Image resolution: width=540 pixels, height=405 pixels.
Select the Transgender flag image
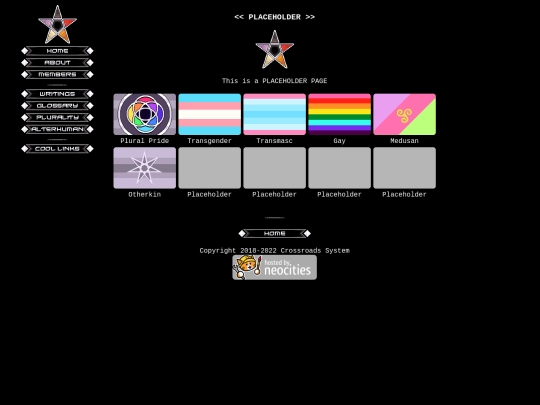pos(209,114)
